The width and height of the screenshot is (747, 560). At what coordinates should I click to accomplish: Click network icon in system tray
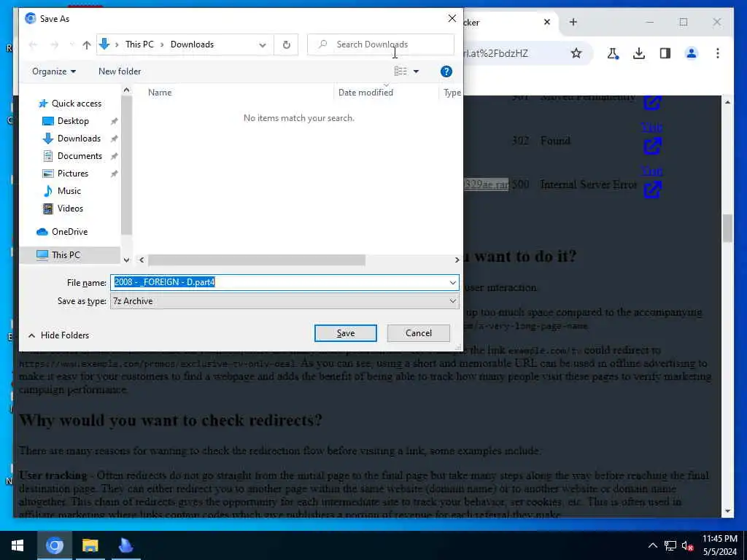(670, 545)
